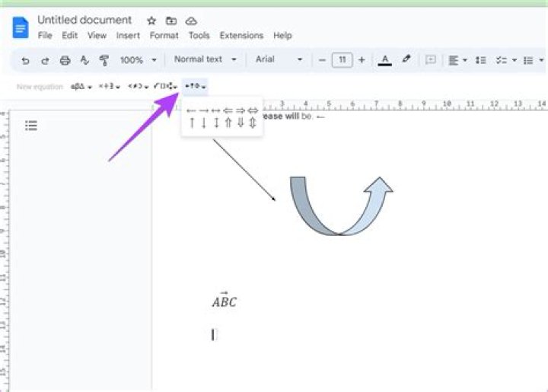The image size is (548, 392).
Task: Open the Insert menu
Action: [128, 35]
